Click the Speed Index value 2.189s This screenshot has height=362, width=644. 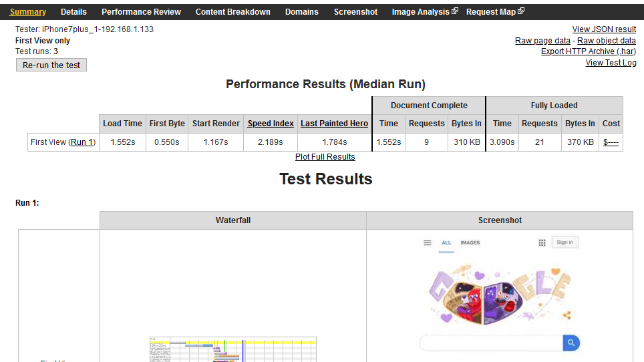point(271,142)
